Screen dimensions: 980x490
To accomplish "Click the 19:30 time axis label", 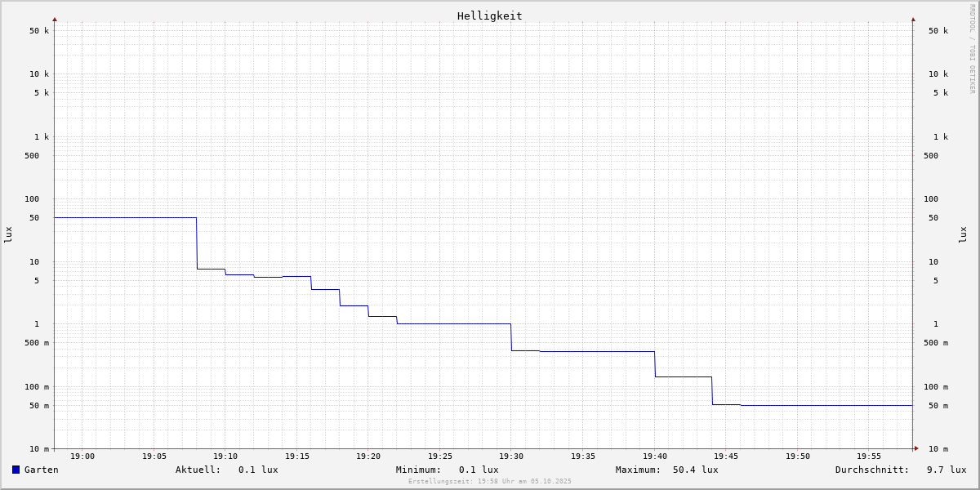I will coord(511,457).
